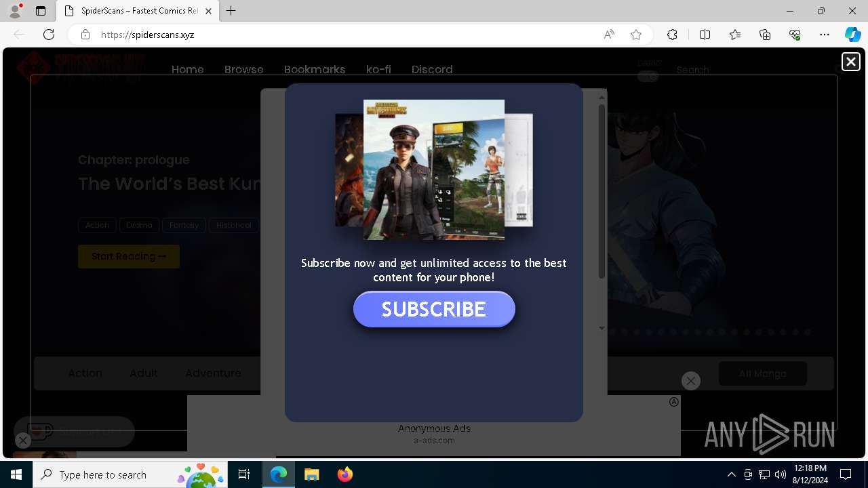This screenshot has width=868, height=488.
Task: Open the Collections icon
Action: [765, 35]
